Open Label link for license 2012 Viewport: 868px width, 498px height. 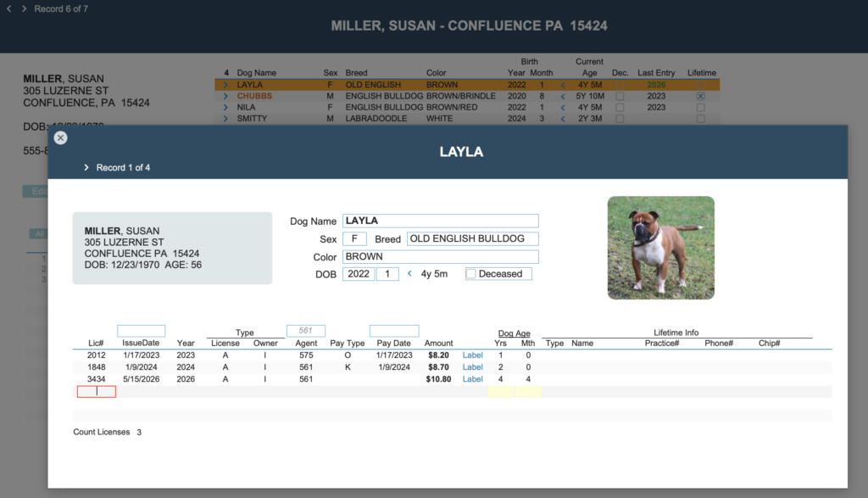click(473, 355)
